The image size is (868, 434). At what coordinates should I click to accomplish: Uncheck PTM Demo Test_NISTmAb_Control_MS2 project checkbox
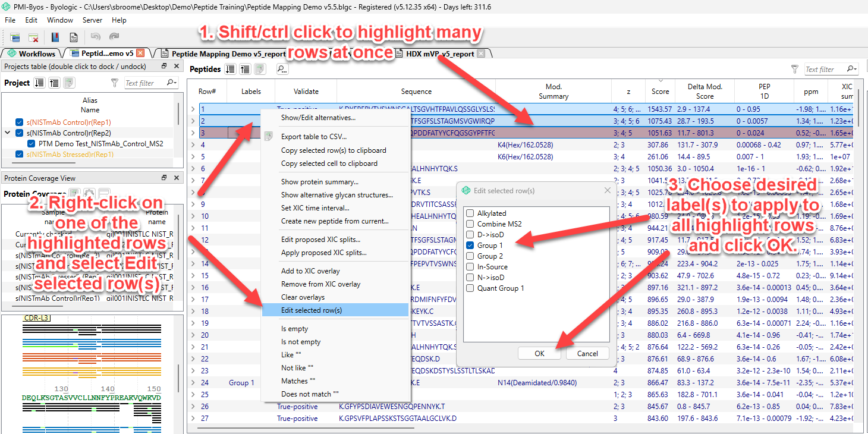click(x=32, y=144)
